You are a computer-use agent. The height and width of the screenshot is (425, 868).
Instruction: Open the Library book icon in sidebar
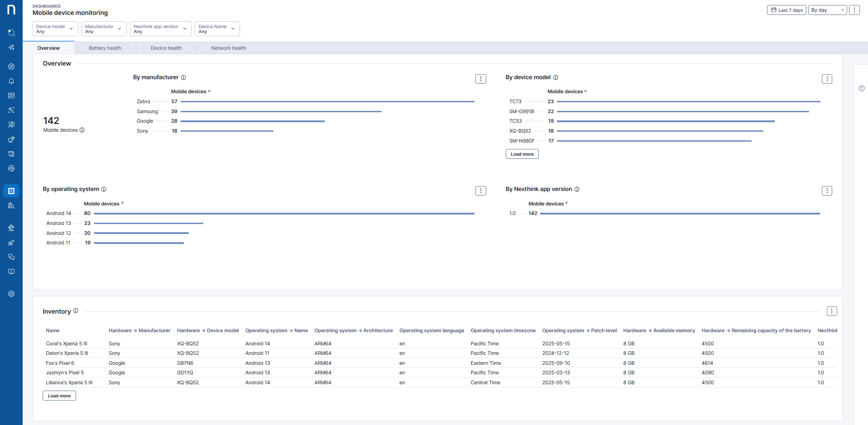pyautogui.click(x=11, y=272)
